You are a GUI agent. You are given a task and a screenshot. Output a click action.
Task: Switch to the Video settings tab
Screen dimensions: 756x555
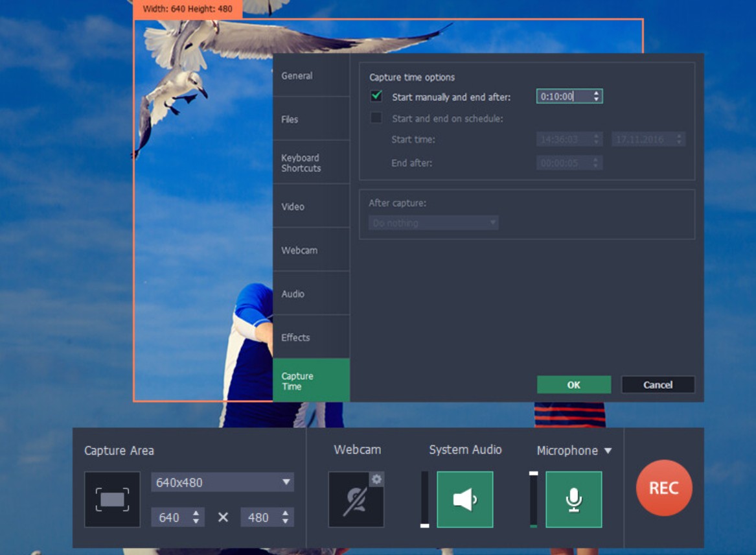[311, 206]
